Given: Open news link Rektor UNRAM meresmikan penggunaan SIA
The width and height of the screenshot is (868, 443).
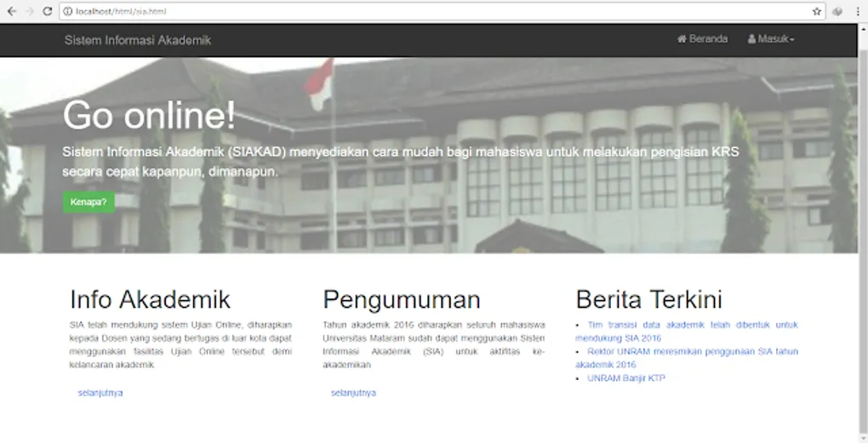Looking at the screenshot, I should tap(687, 358).
